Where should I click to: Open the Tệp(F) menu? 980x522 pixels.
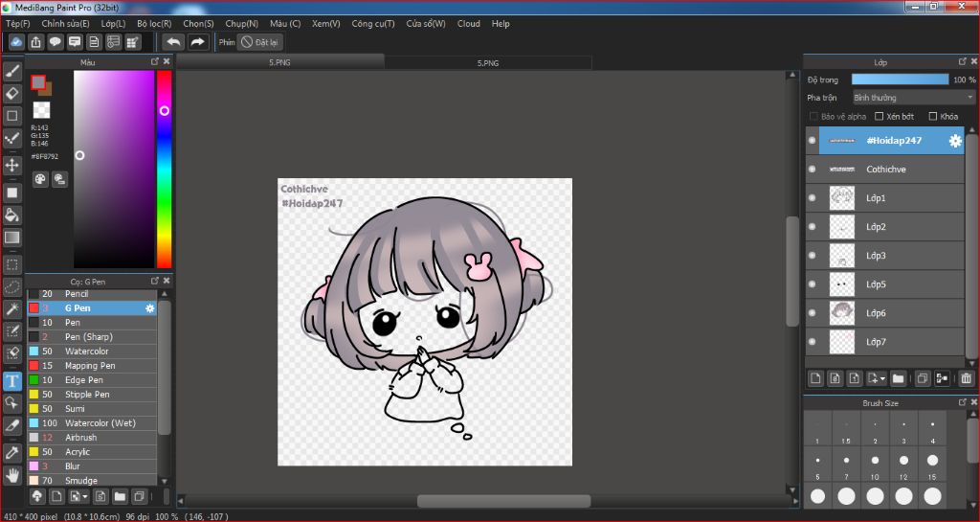pyautogui.click(x=17, y=24)
